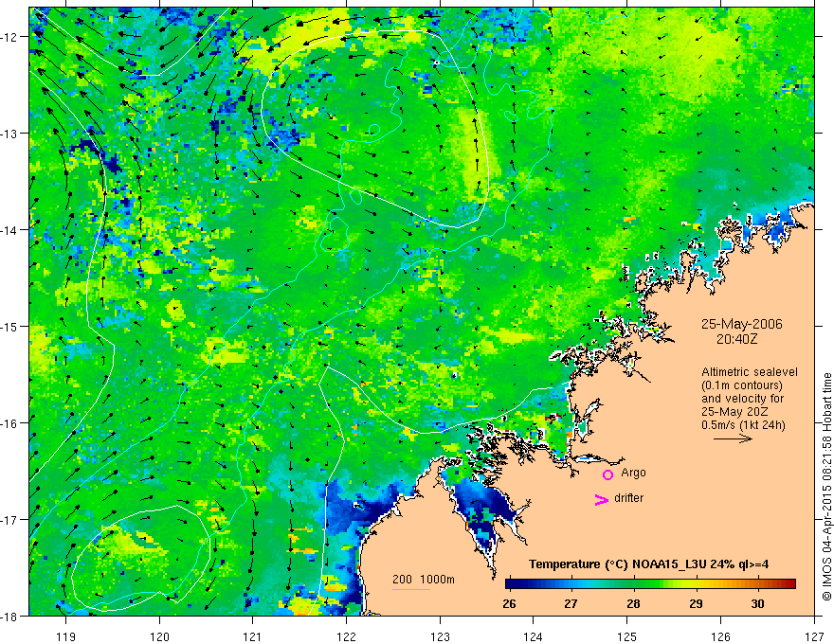Click color bar tick label 30
The image size is (834, 644).
pyautogui.click(x=757, y=603)
